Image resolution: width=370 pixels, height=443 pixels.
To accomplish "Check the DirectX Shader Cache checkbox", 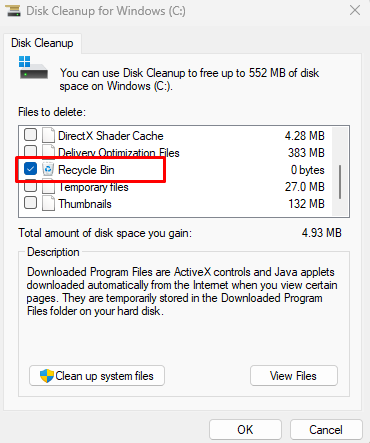I will pos(30,135).
